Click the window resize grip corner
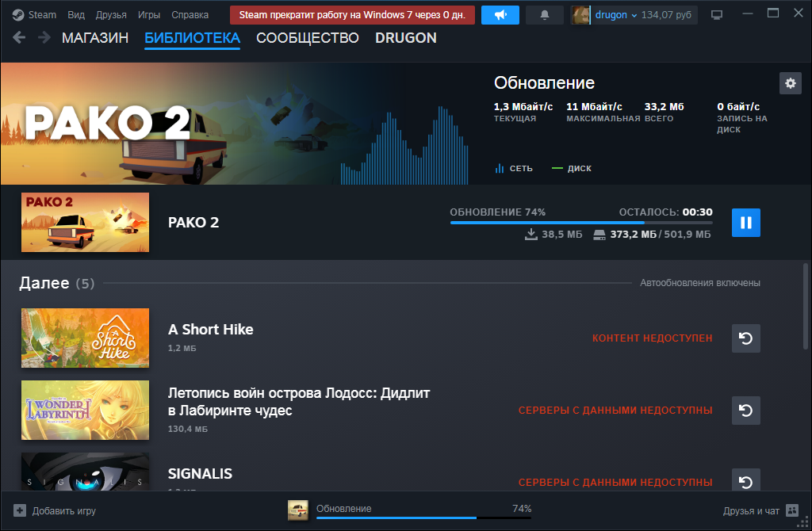The height and width of the screenshot is (531, 812). [804, 523]
